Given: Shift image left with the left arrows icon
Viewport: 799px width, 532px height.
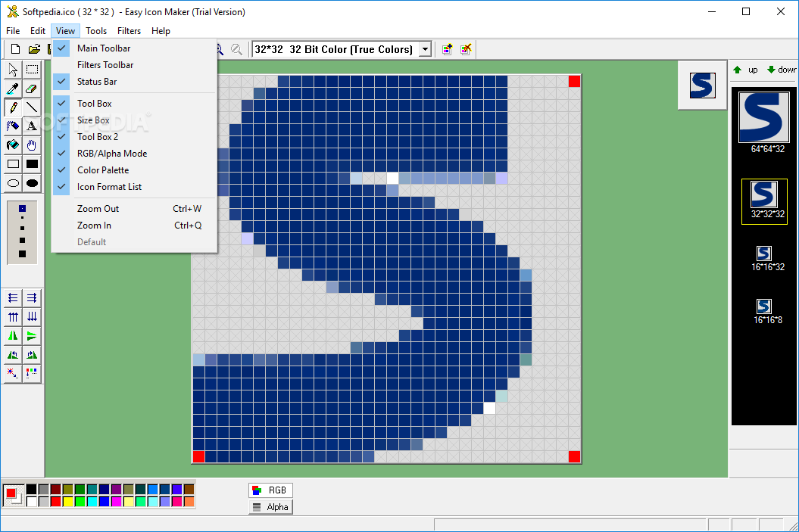Looking at the screenshot, I should click(x=13, y=298).
